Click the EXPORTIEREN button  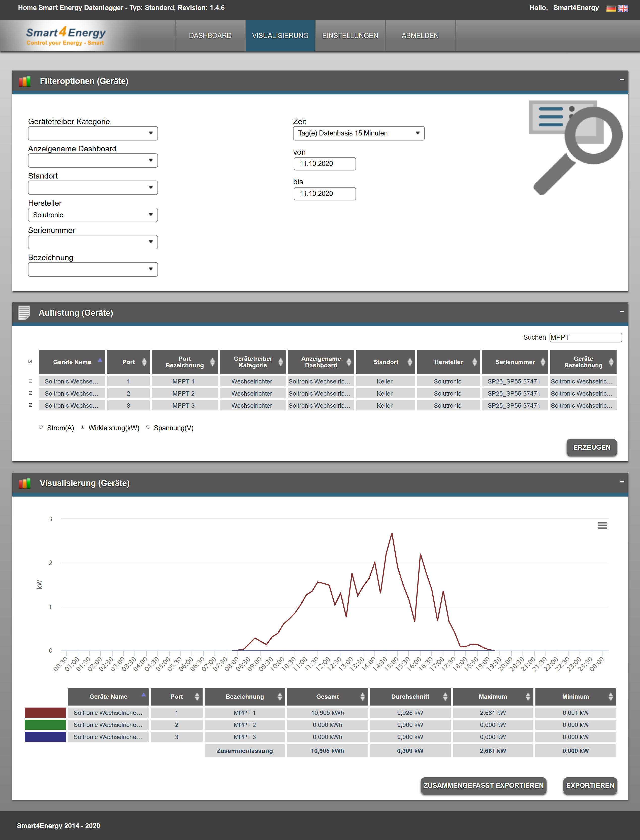click(x=590, y=786)
